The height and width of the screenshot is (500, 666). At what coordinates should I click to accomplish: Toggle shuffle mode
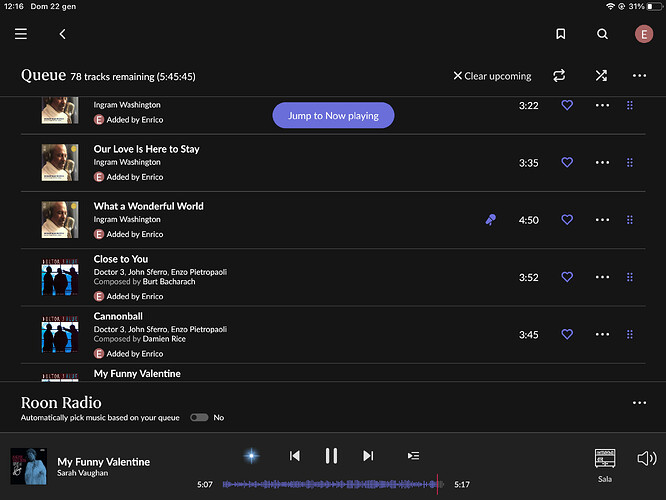point(601,76)
